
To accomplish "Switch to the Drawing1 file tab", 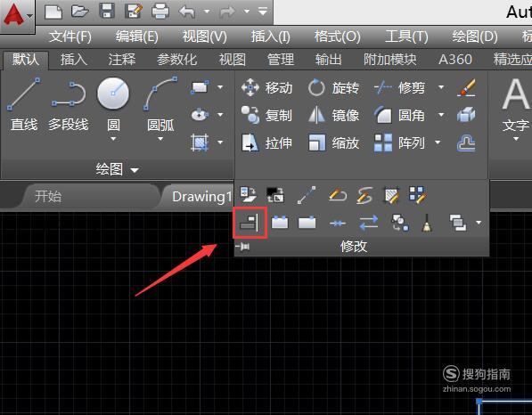I will tap(201, 197).
